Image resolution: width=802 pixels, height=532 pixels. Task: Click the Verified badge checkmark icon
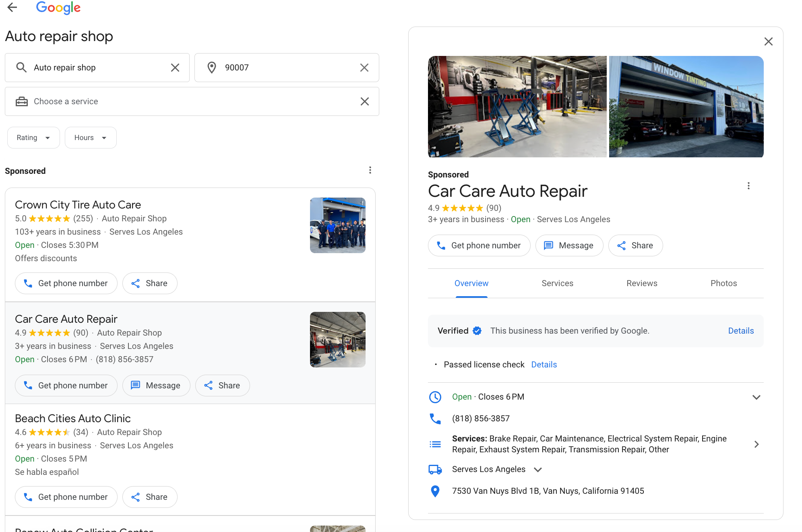[x=477, y=331]
